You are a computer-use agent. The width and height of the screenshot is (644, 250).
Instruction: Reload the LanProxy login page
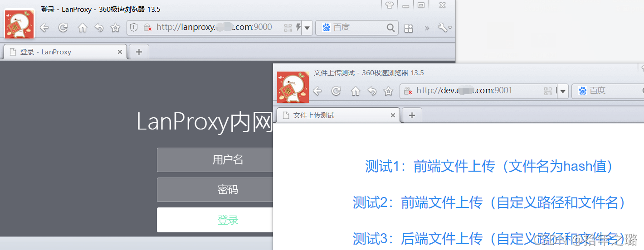pyautogui.click(x=63, y=28)
